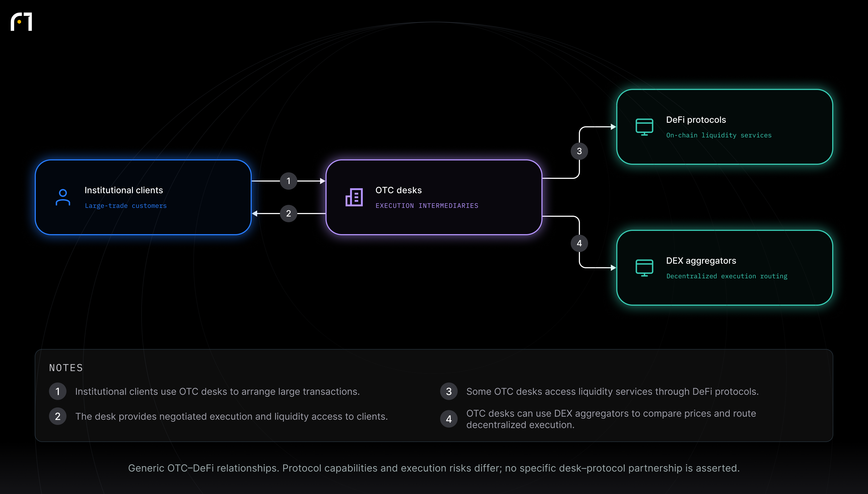868x494 pixels.
Task: Click note about liquidity services through DeFi protocols
Action: (612, 392)
